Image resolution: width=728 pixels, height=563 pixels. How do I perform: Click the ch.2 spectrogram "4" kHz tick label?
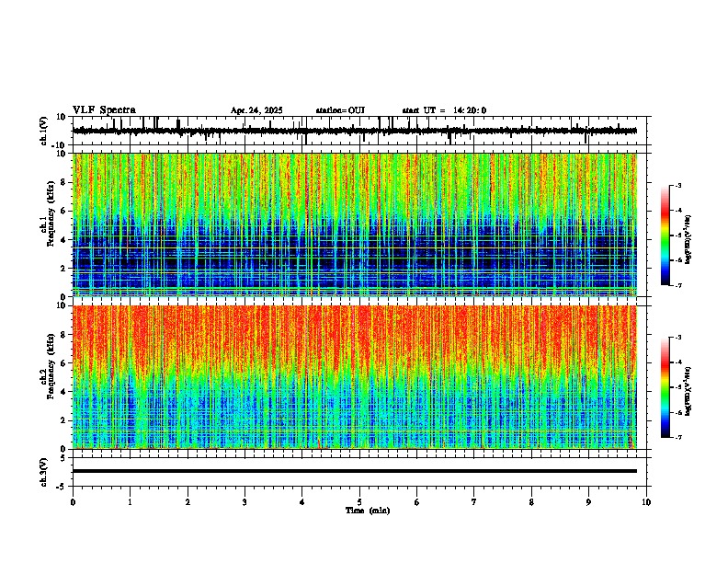tap(63, 392)
